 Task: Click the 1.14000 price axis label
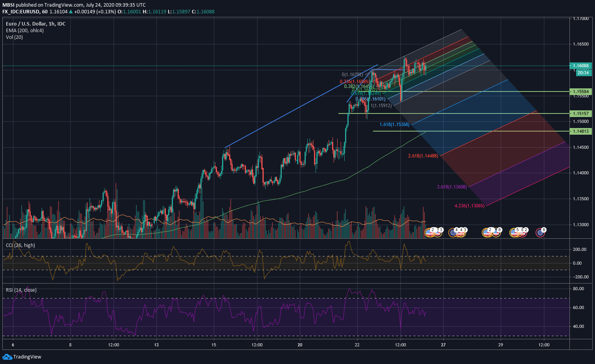(x=580, y=173)
